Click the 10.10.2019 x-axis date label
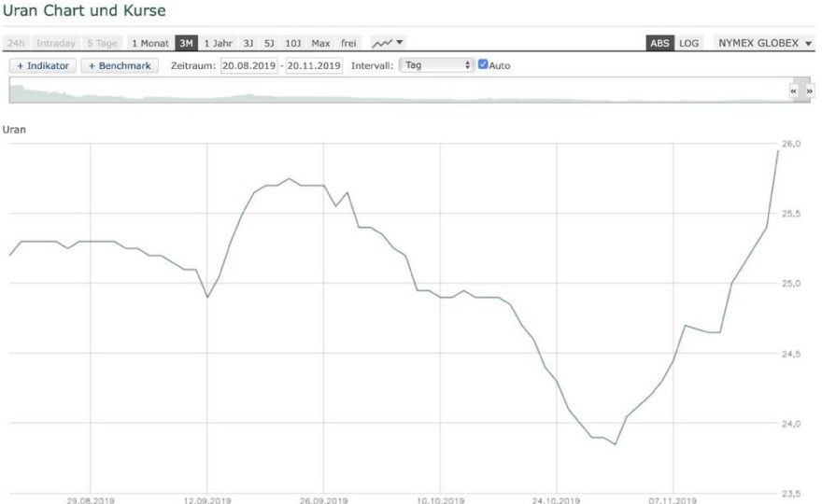822x504 pixels. coord(440,500)
